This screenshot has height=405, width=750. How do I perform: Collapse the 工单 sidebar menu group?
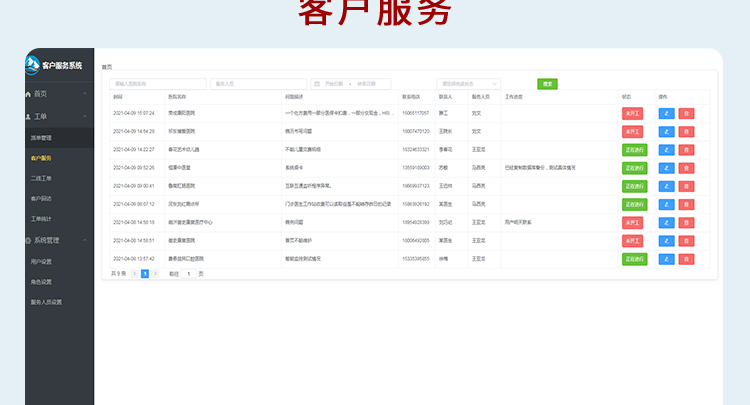coord(85,116)
